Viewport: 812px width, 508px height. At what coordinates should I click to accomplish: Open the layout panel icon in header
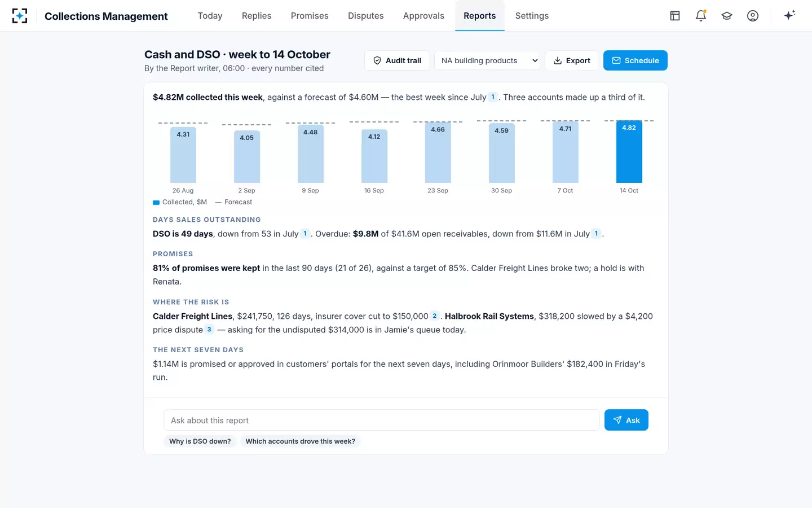click(675, 16)
